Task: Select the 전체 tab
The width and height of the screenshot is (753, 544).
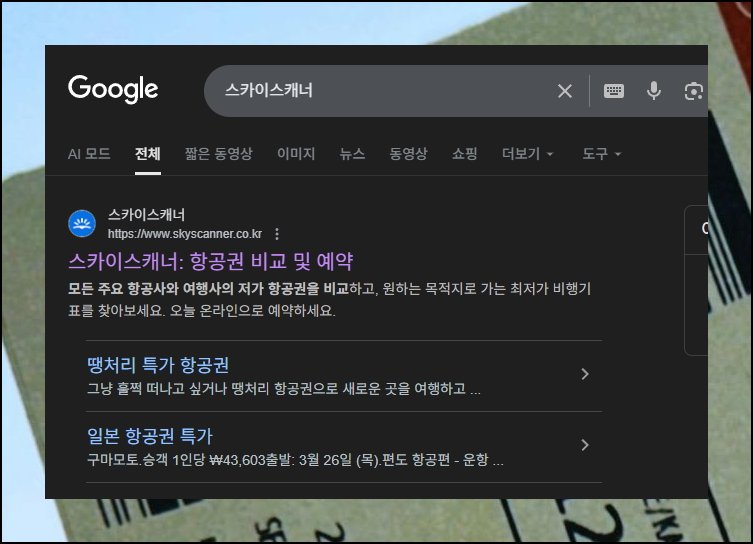Action: tap(147, 154)
